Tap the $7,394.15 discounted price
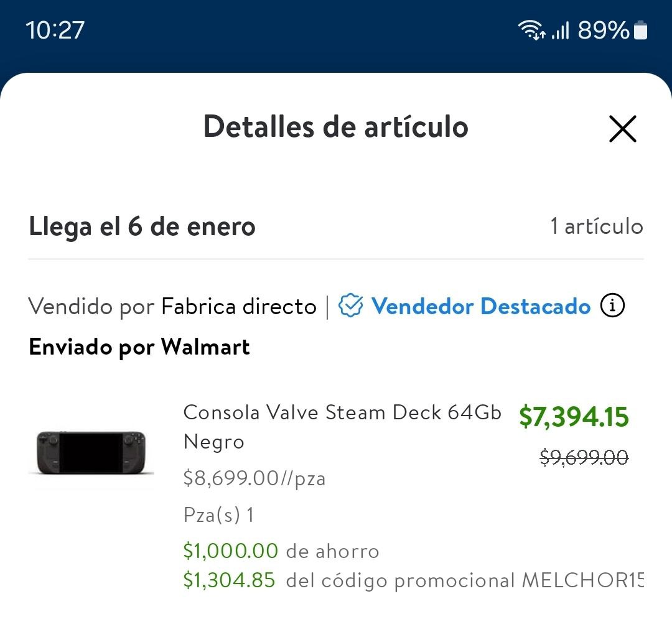This screenshot has width=672, height=619. (574, 416)
